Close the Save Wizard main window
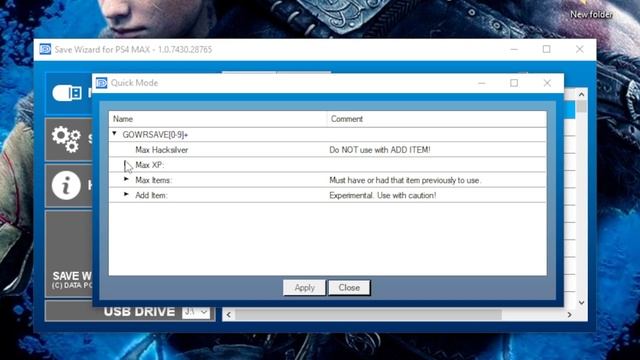Screen dimensions: 640x360 click(580, 49)
